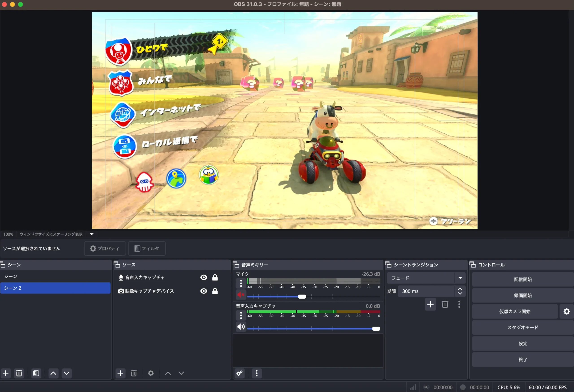Click フィルタ button in source toolbar
This screenshot has width=574, height=392.
tap(147, 248)
